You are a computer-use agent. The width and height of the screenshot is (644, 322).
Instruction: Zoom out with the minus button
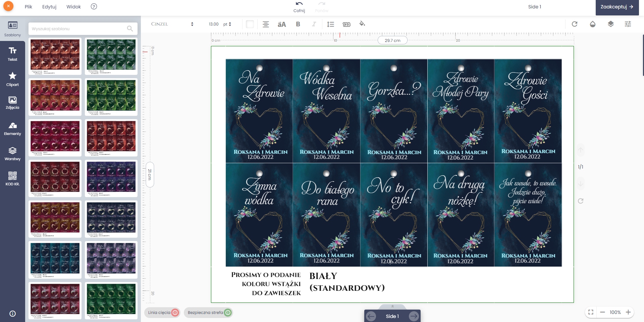pos(602,312)
